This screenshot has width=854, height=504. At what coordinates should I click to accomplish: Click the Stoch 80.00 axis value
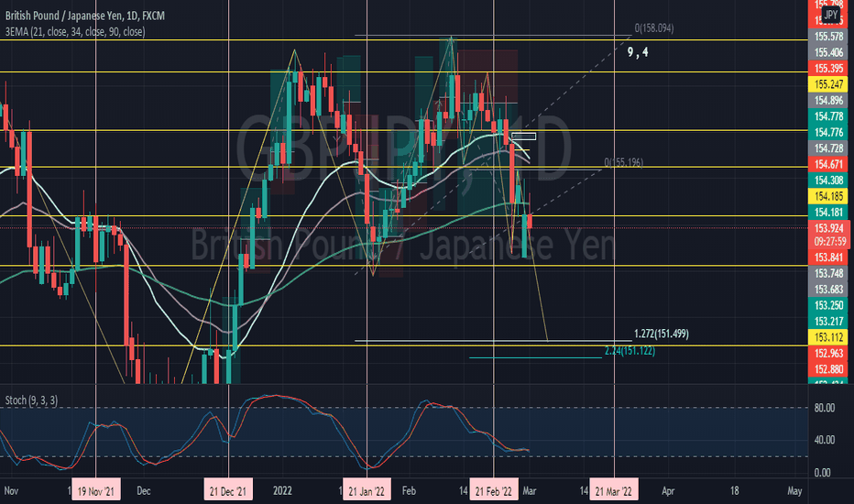click(x=824, y=408)
